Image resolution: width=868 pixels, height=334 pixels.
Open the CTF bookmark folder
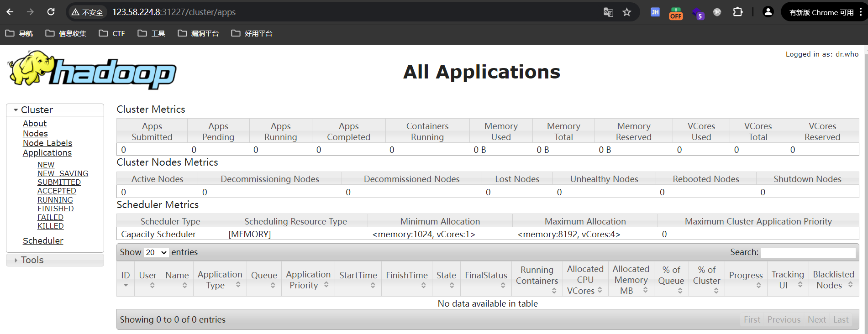pyautogui.click(x=112, y=33)
